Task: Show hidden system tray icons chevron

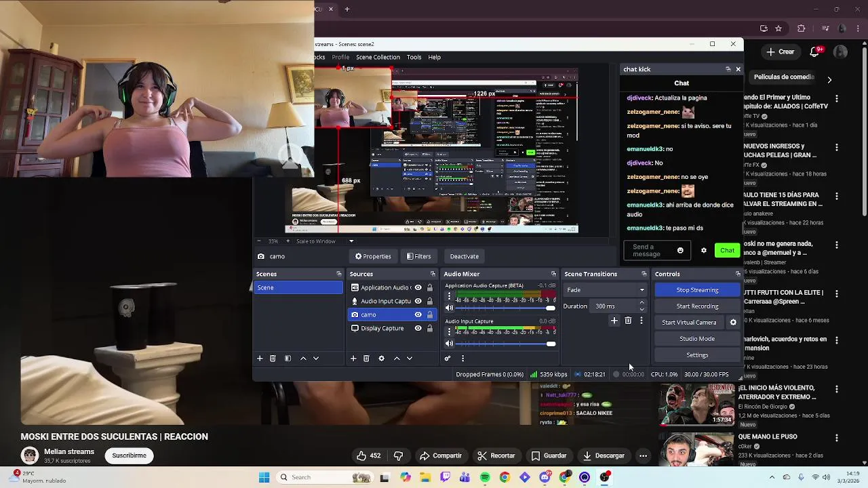Action: (772, 477)
